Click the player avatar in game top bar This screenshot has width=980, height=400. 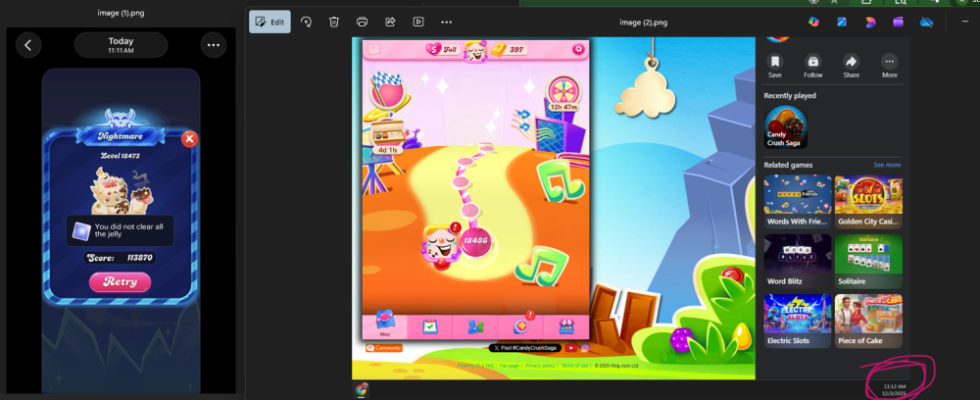pos(475,52)
